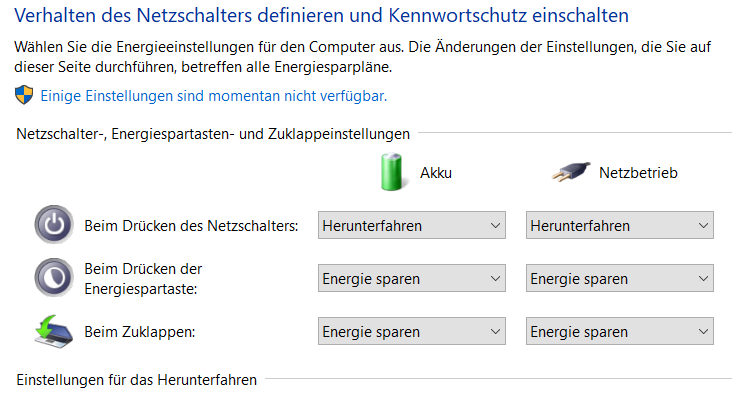The width and height of the screenshot is (740, 398).
Task: Click 'Einstellungen für das Herunterfahren' section header
Action: tap(137, 380)
